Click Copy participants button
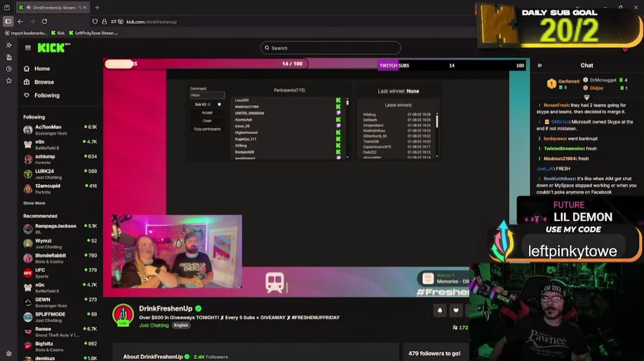This screenshot has height=361, width=644. click(207, 129)
